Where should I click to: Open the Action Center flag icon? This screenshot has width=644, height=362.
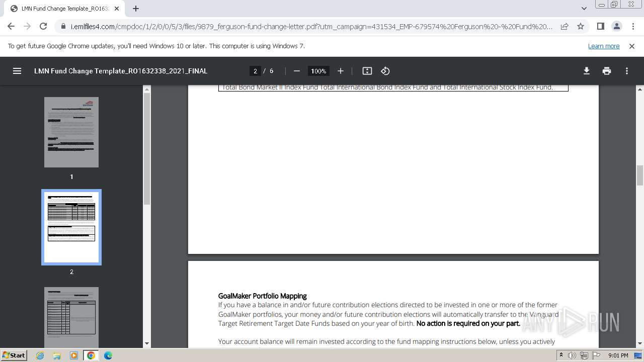click(596, 355)
